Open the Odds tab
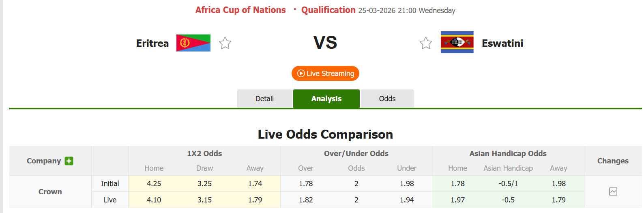This screenshot has height=213, width=644. pyautogui.click(x=387, y=99)
